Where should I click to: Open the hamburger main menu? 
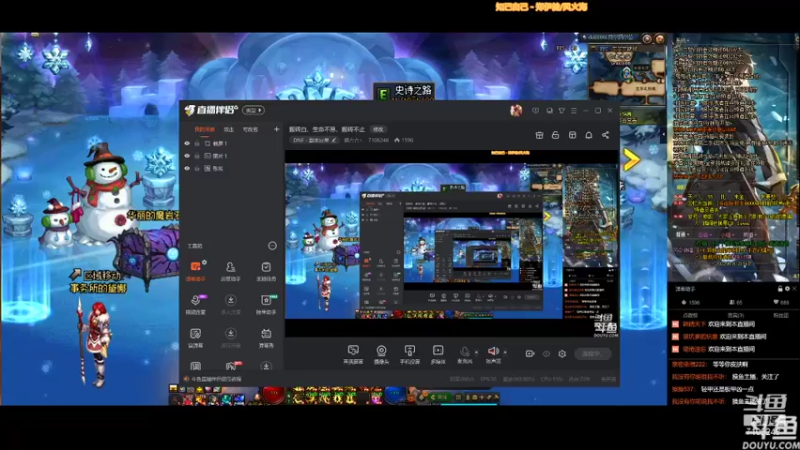(573, 110)
